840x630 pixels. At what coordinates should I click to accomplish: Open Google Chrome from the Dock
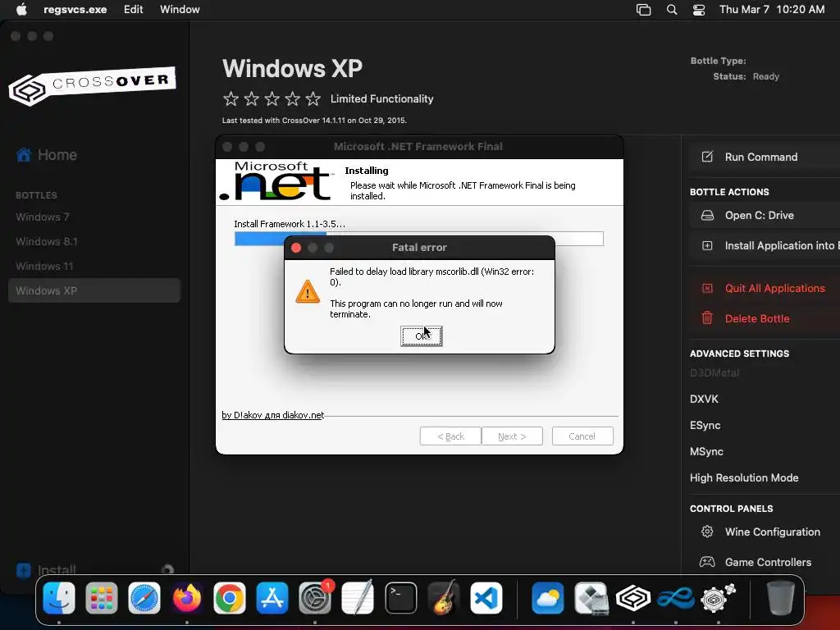click(230, 598)
